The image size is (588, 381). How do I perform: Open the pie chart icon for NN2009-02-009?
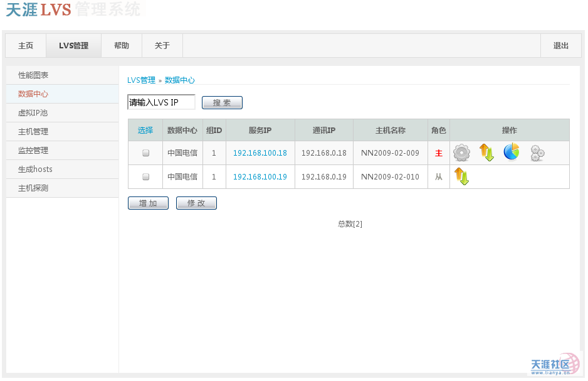tap(512, 152)
